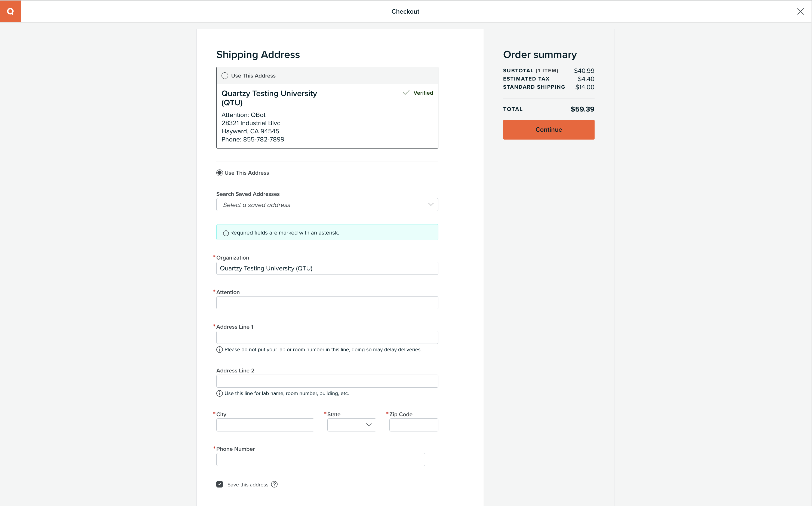Click the Save this address label

tap(248, 484)
